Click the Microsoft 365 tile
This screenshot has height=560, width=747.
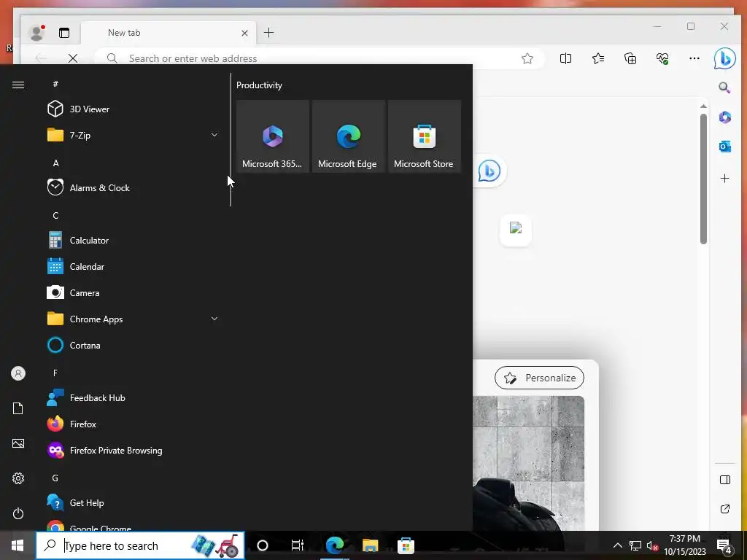tap(273, 136)
